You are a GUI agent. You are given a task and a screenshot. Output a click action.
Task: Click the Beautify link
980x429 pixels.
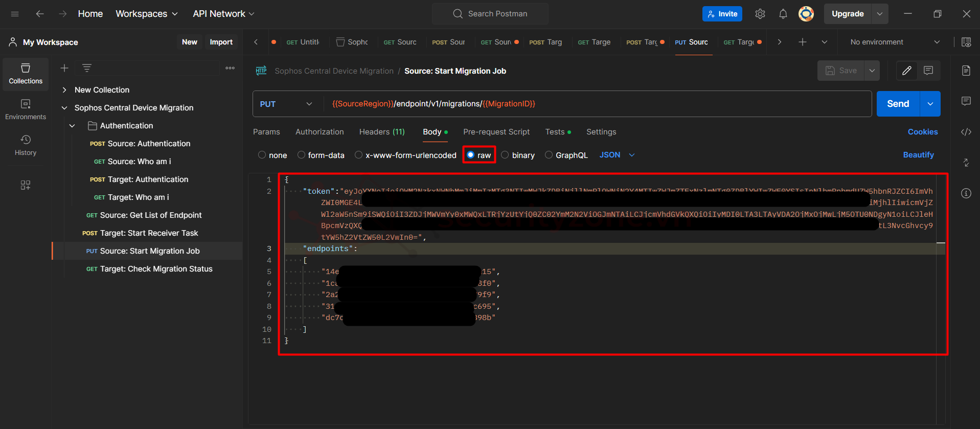pyautogui.click(x=918, y=155)
